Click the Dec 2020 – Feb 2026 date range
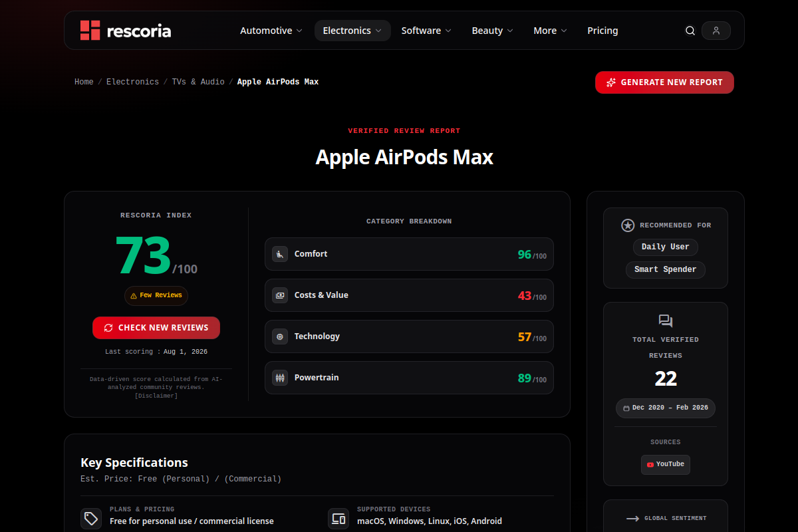798x532 pixels. 666,408
